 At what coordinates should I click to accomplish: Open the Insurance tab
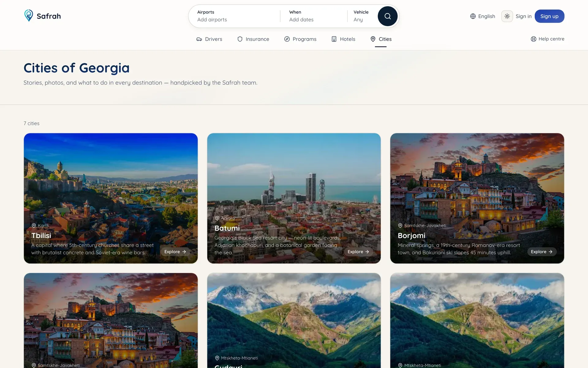click(253, 39)
